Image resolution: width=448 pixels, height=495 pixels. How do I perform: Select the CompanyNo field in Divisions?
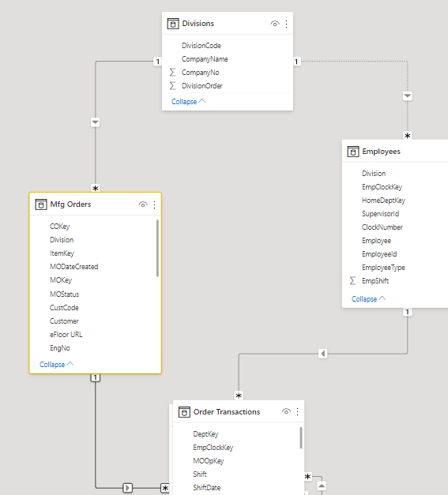pyautogui.click(x=201, y=73)
